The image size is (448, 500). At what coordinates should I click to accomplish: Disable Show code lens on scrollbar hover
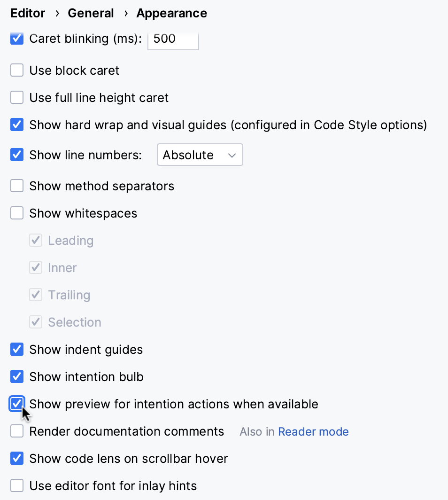[17, 458]
